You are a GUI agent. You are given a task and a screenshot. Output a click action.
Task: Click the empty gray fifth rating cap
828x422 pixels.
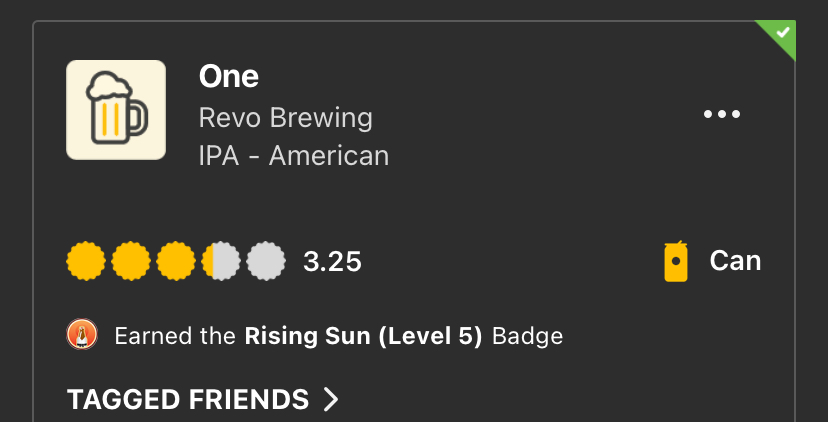tap(266, 262)
